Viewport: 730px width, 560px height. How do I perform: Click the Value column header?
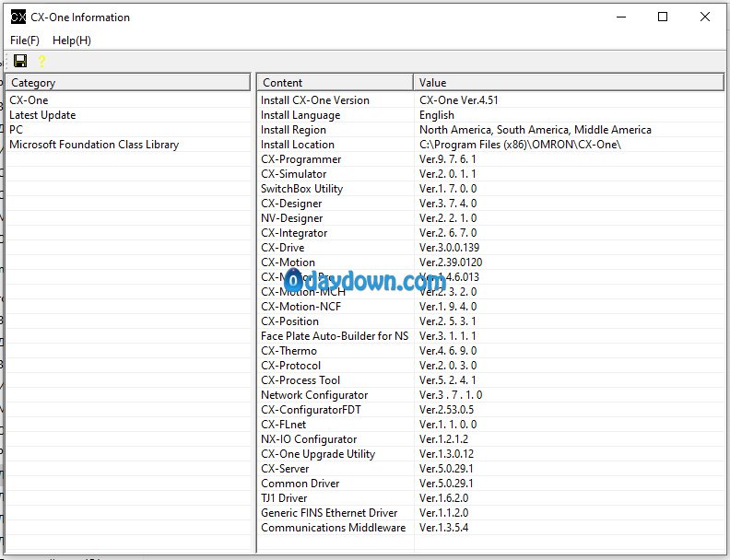[x=569, y=82]
